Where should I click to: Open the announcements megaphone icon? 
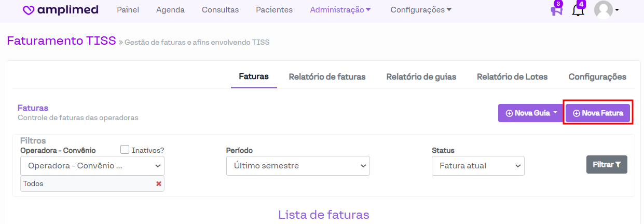[x=556, y=10]
